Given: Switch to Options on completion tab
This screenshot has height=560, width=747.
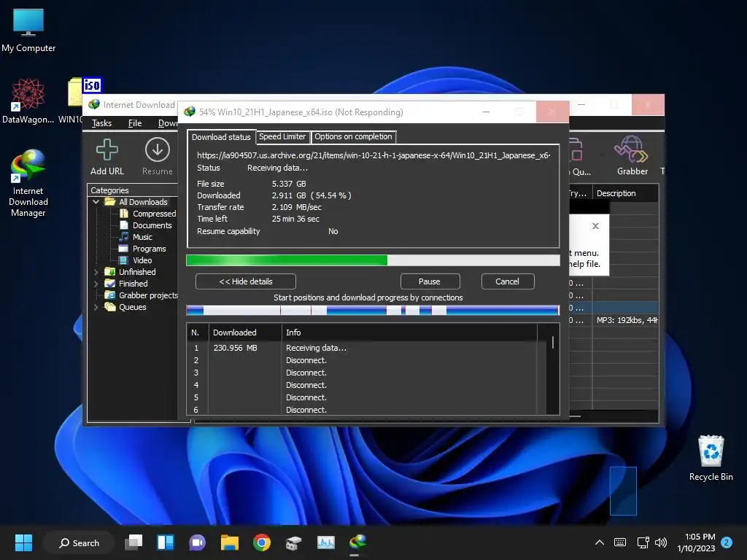Looking at the screenshot, I should click(353, 136).
